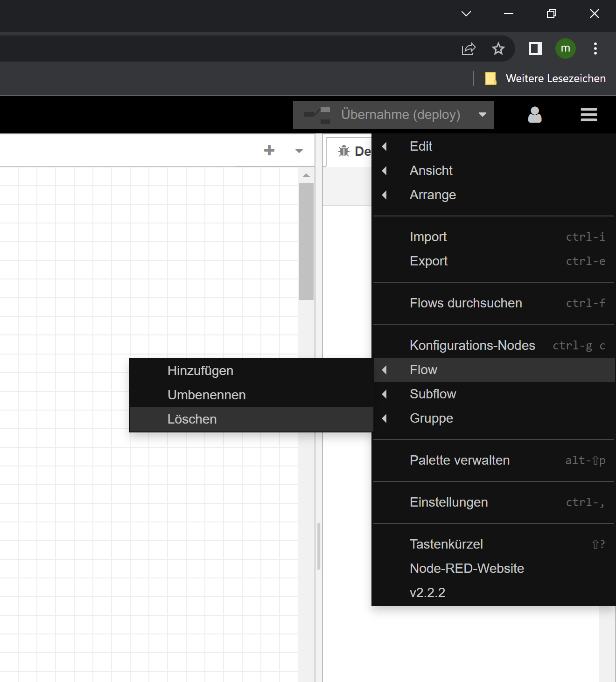The image size is (616, 682).
Task: Select Hinzufügen in the Flow submenu
Action: point(251,371)
